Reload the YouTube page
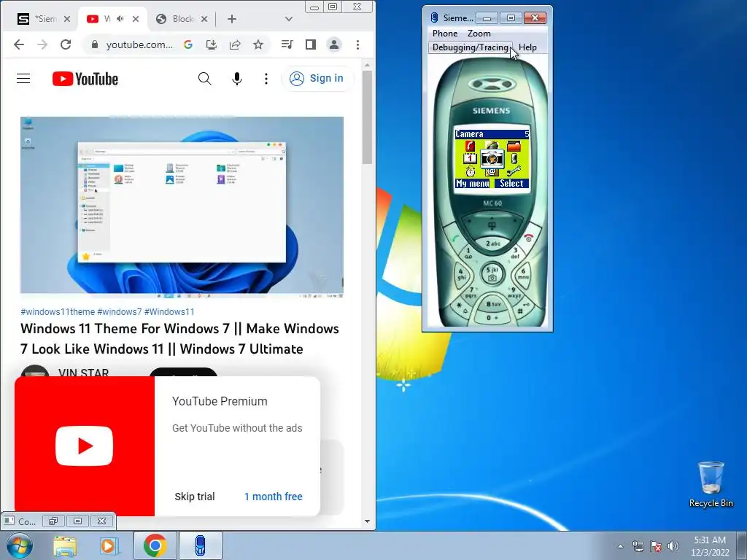The width and height of the screenshot is (747, 560). tap(65, 44)
